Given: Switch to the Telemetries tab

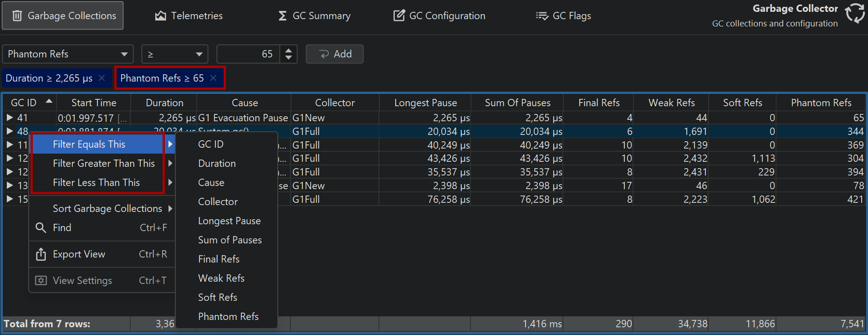Looking at the screenshot, I should (x=189, y=16).
